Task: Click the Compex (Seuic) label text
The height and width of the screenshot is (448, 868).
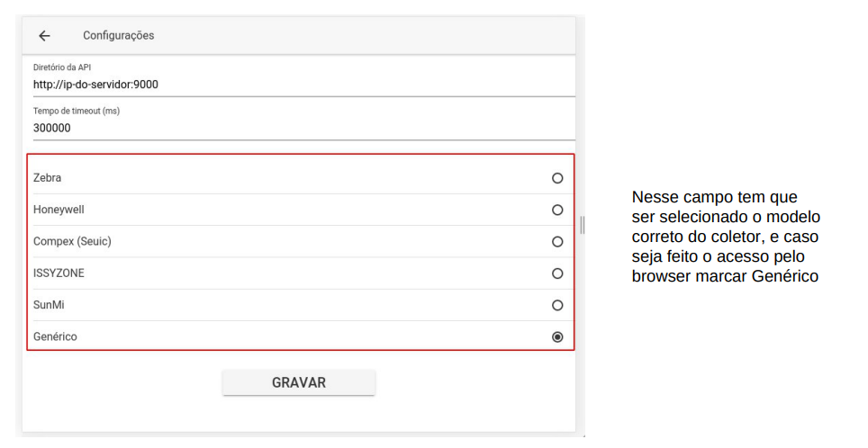Action: (72, 242)
